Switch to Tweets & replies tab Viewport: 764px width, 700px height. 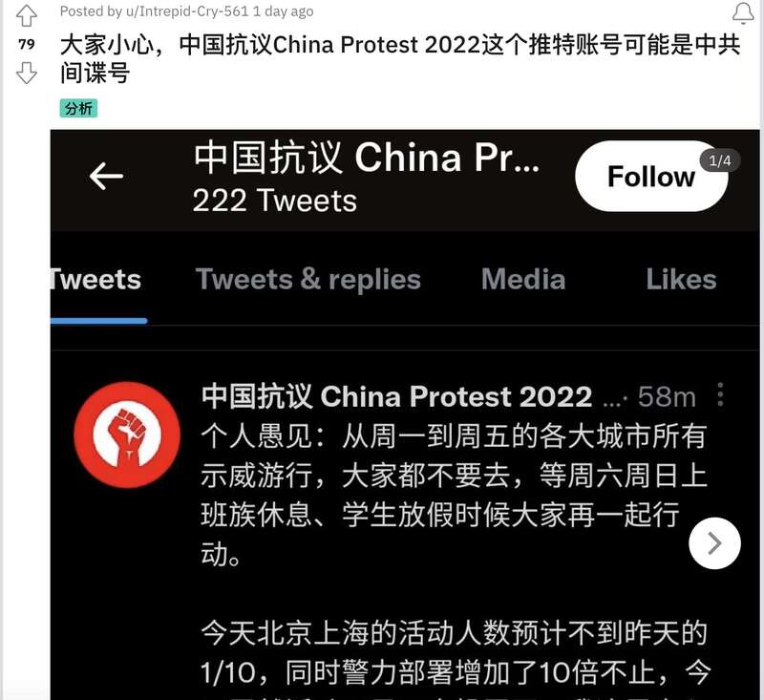pyautogui.click(x=308, y=280)
